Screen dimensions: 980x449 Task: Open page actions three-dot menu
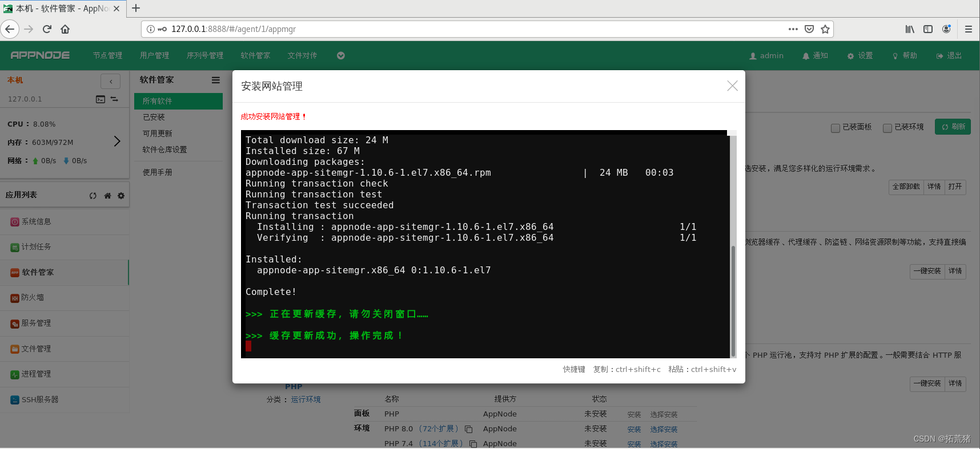[793, 29]
